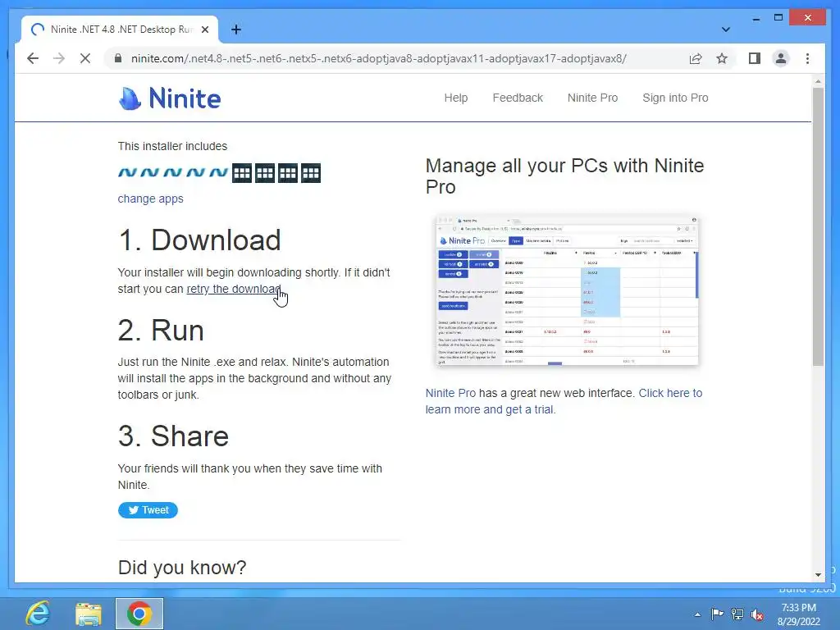Click the Ninite logo

tap(169, 98)
